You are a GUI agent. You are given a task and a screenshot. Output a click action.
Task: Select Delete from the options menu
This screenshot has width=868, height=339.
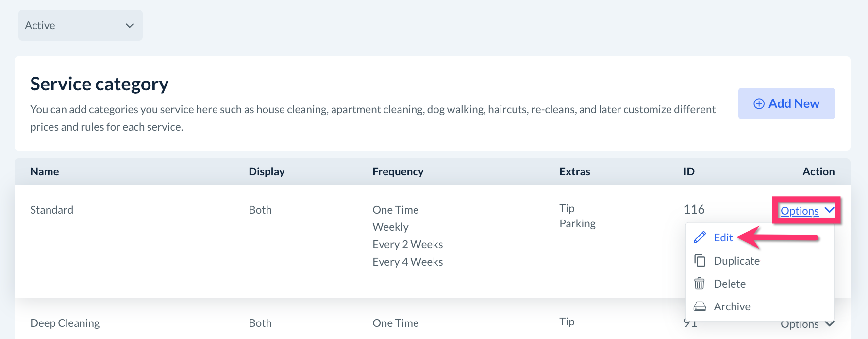pyautogui.click(x=730, y=284)
